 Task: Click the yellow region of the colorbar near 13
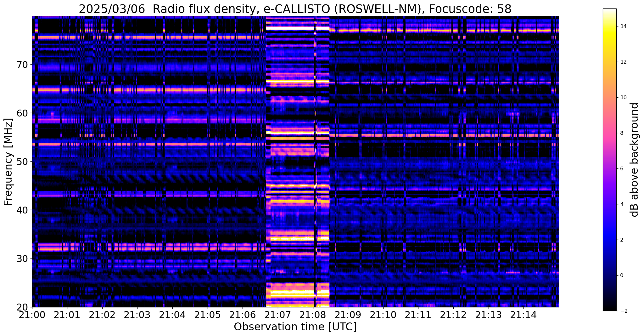(x=609, y=44)
